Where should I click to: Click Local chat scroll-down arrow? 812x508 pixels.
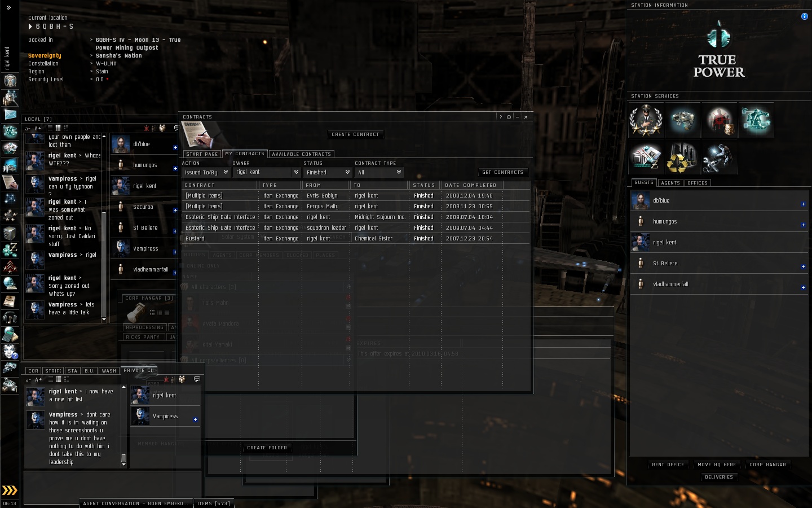coord(104,319)
